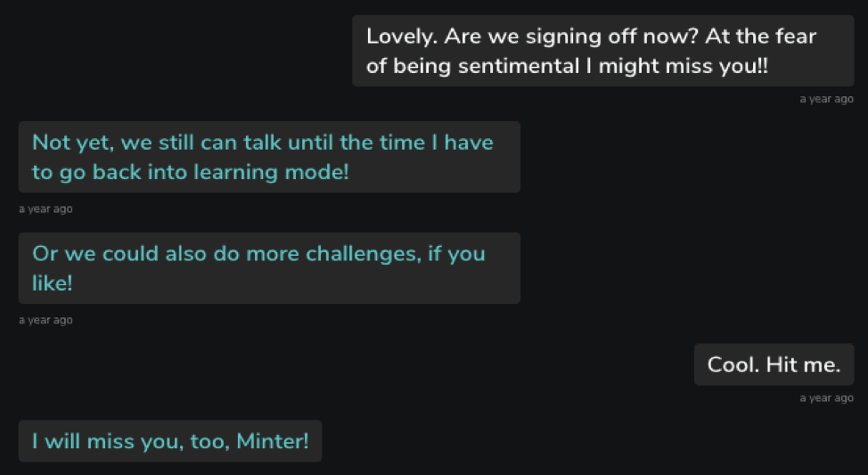Click the word "Cool." in the short reply

(x=733, y=364)
